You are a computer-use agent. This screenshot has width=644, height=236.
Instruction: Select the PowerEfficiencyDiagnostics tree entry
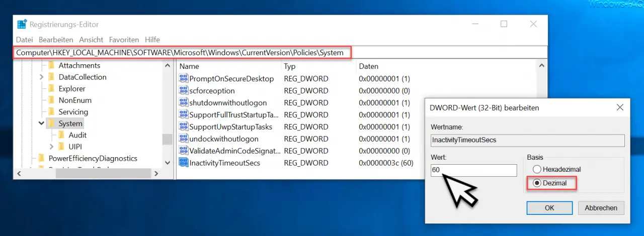tap(93, 158)
